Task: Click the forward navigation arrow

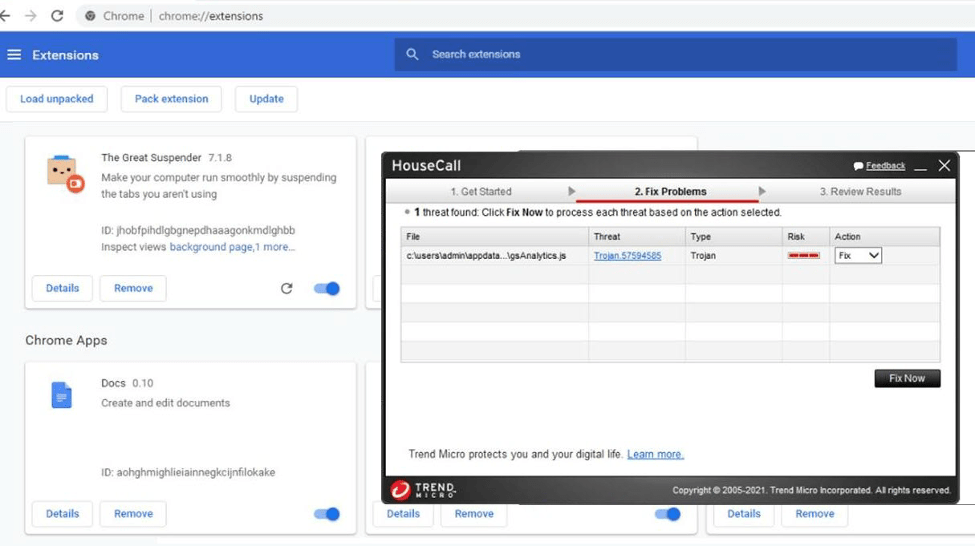Action: (31, 16)
